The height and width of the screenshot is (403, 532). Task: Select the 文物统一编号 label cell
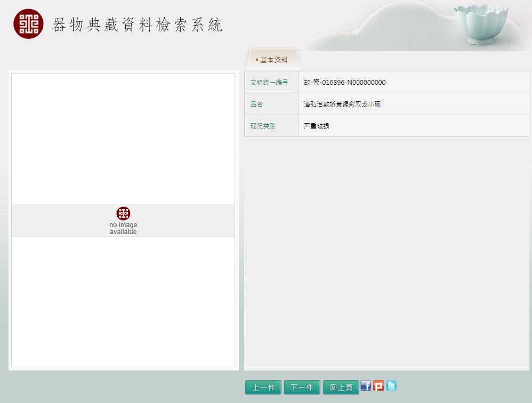click(271, 83)
